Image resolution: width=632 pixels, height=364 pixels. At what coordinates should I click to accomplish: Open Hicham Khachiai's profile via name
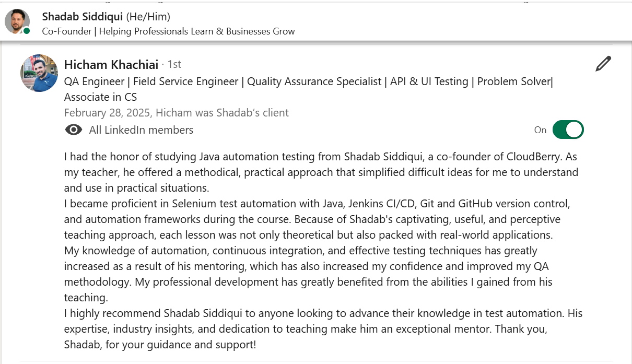[x=111, y=65]
